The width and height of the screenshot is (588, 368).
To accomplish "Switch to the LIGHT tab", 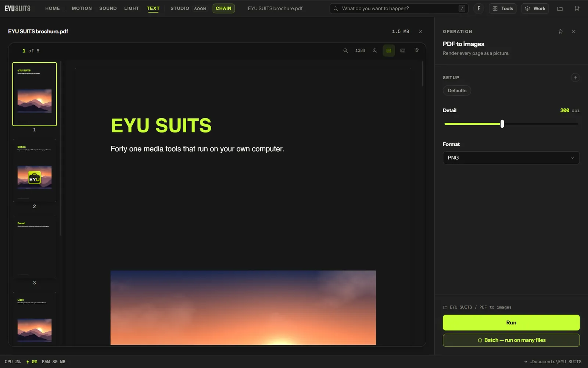I will coord(132,8).
